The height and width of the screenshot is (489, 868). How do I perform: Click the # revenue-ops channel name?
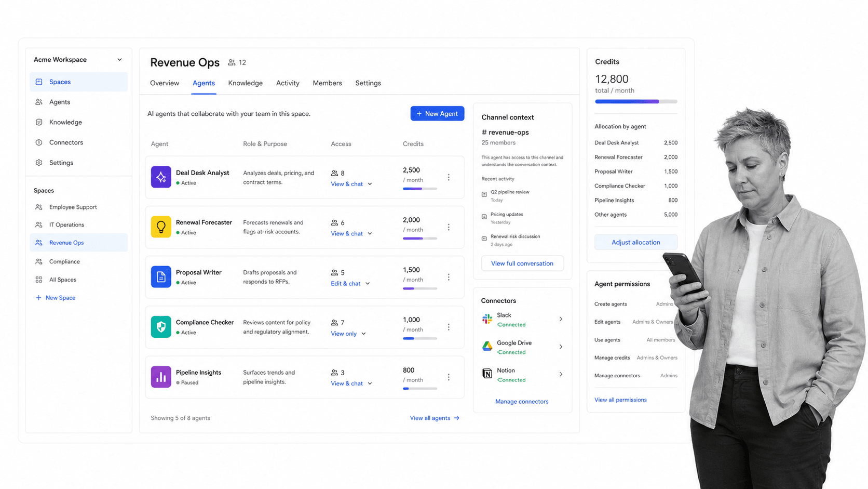pos(505,132)
